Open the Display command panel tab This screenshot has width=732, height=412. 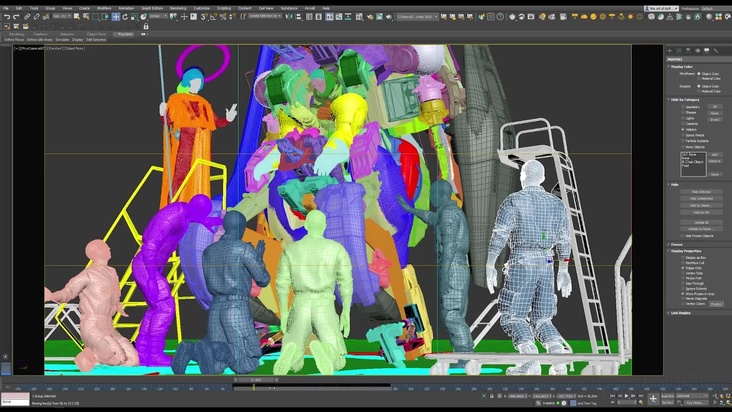pos(707,50)
